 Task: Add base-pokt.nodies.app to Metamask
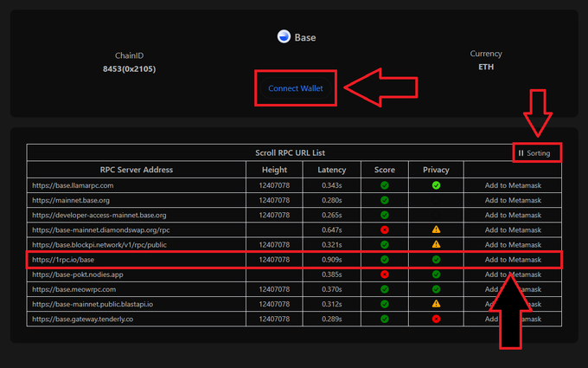[513, 274]
